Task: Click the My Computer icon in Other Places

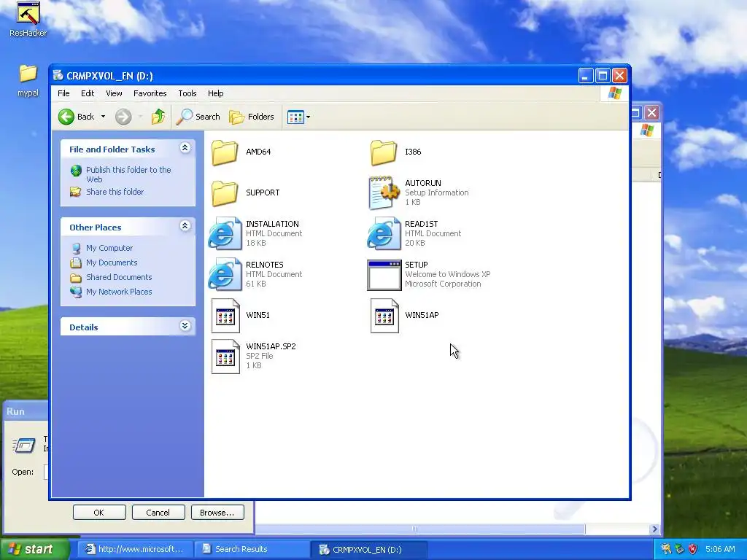Action: pyautogui.click(x=76, y=248)
